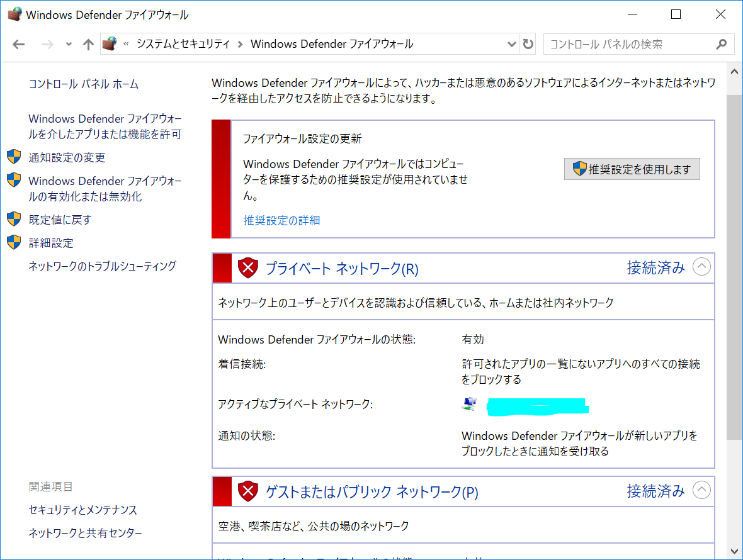Open コントロール パネル ホーム
Screen dimensions: 743x560
coord(84,84)
